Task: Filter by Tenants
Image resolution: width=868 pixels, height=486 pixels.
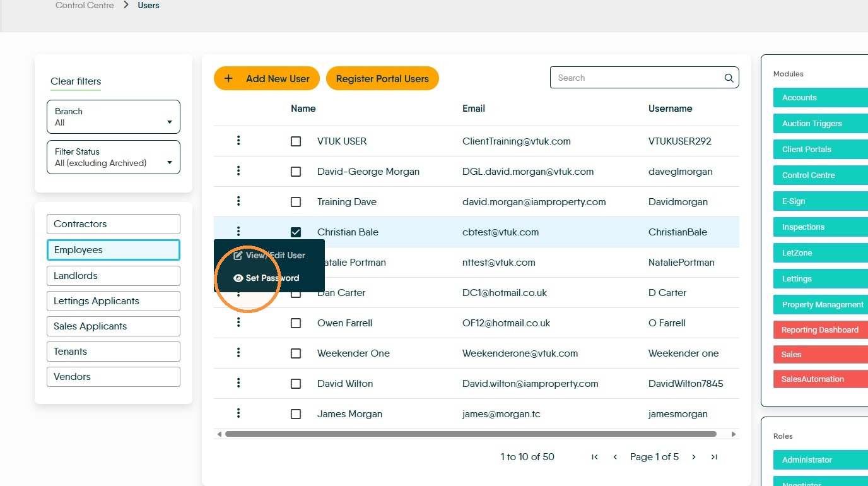Action: tap(114, 352)
